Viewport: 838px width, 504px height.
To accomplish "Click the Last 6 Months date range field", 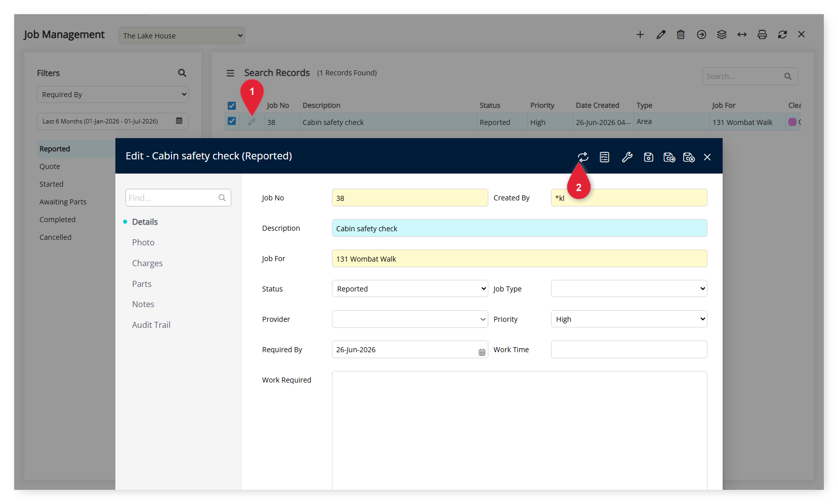I will (x=113, y=121).
